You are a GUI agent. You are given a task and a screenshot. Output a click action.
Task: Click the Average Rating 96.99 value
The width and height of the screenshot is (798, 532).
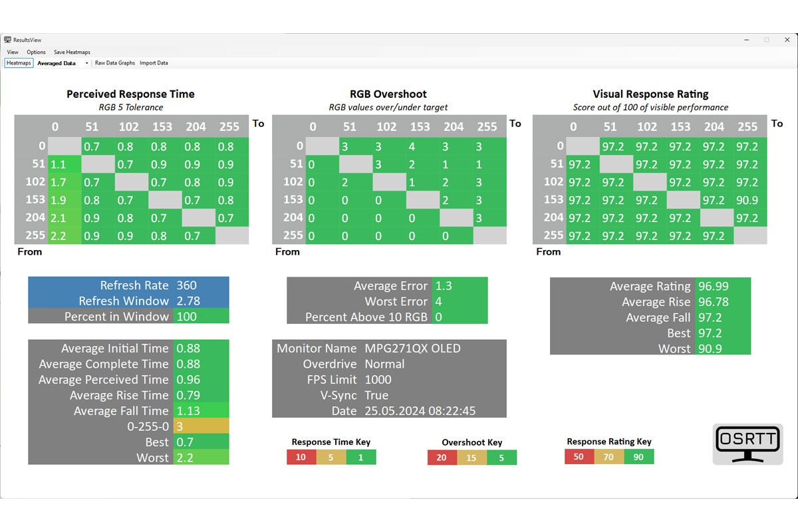point(722,286)
